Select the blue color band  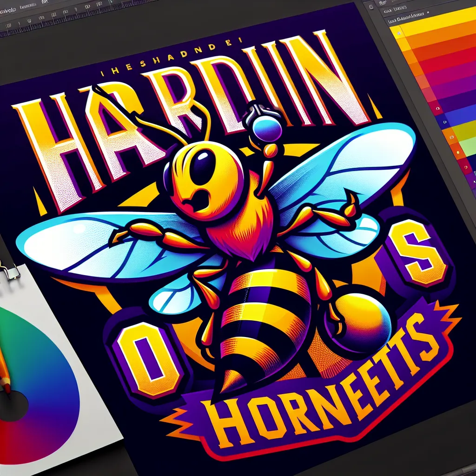coord(463,112)
